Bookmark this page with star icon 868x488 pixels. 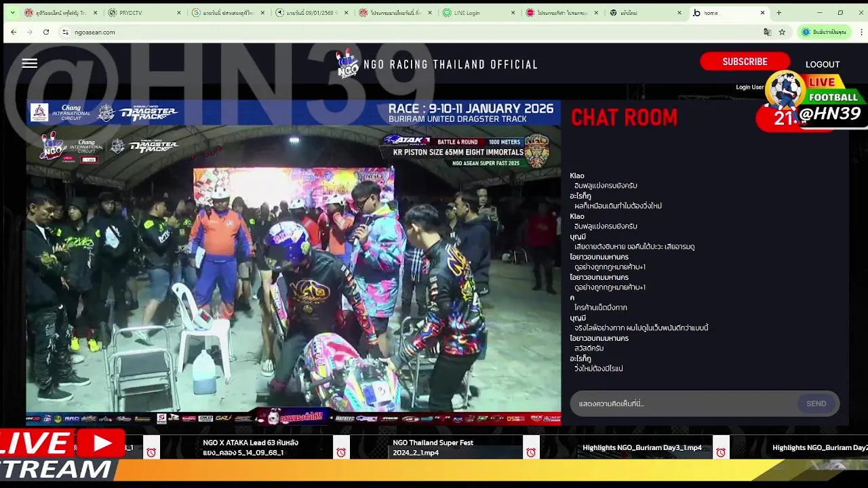click(x=782, y=32)
